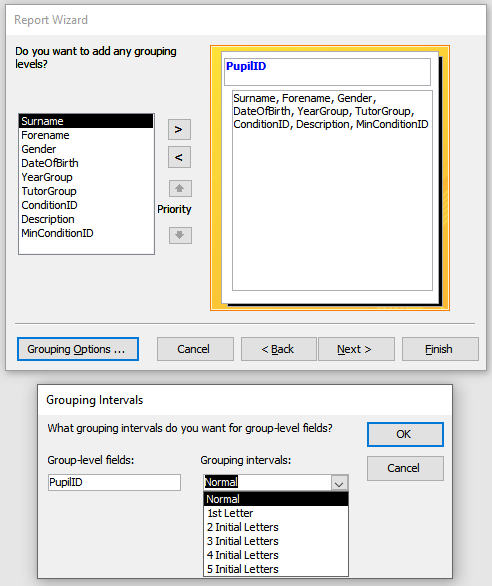Select the PupilID grouping header in preview
Viewport: 492px width, 586px height.
point(327,72)
